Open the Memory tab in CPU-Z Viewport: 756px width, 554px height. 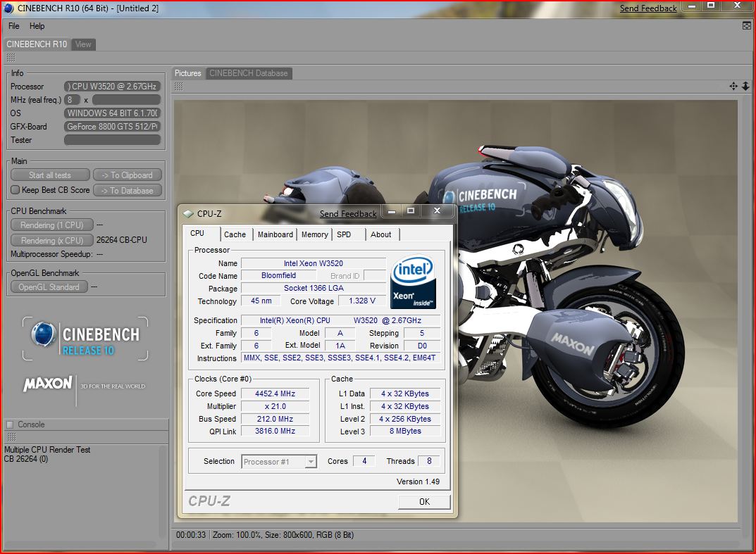click(x=314, y=234)
